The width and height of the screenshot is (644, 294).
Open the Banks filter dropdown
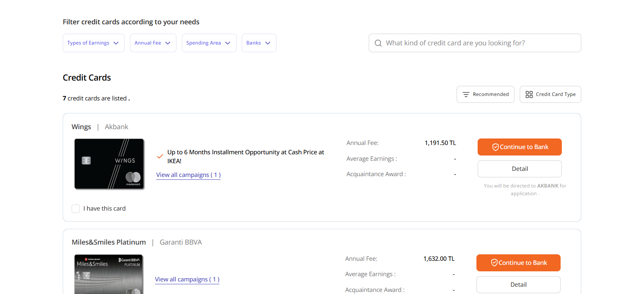coord(259,43)
